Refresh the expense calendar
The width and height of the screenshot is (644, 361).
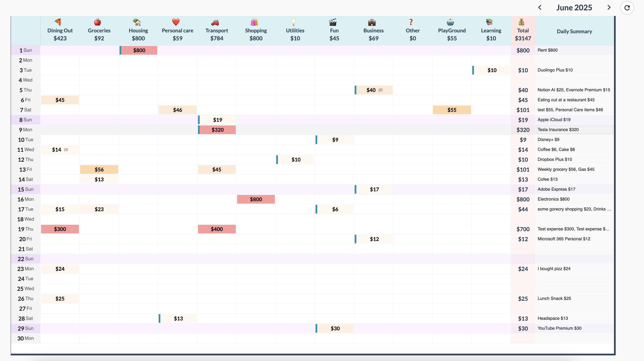627,8
